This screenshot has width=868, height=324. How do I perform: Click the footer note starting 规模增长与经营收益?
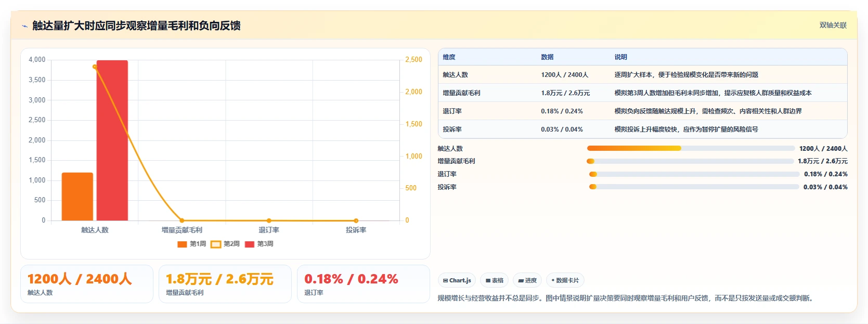pyautogui.click(x=626, y=299)
